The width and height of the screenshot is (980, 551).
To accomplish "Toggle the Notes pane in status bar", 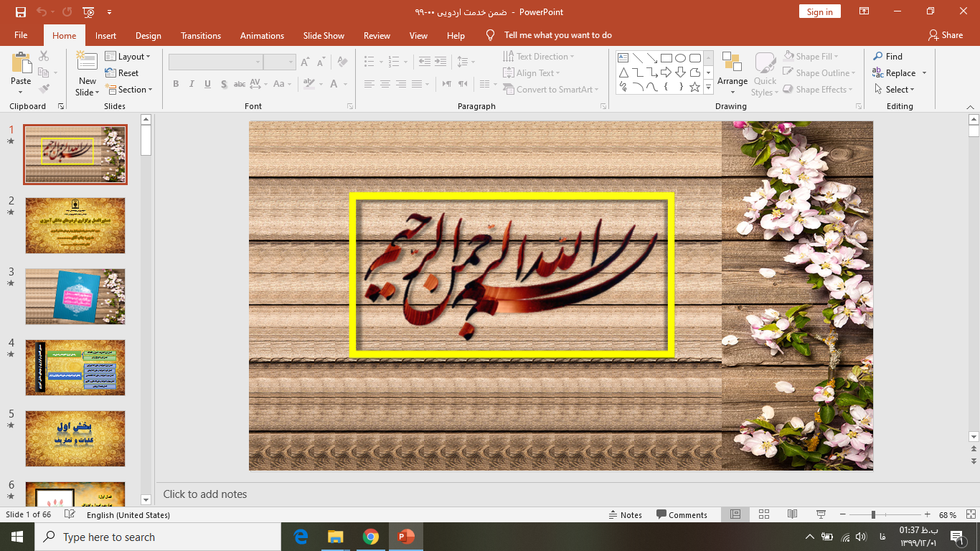I will [625, 515].
